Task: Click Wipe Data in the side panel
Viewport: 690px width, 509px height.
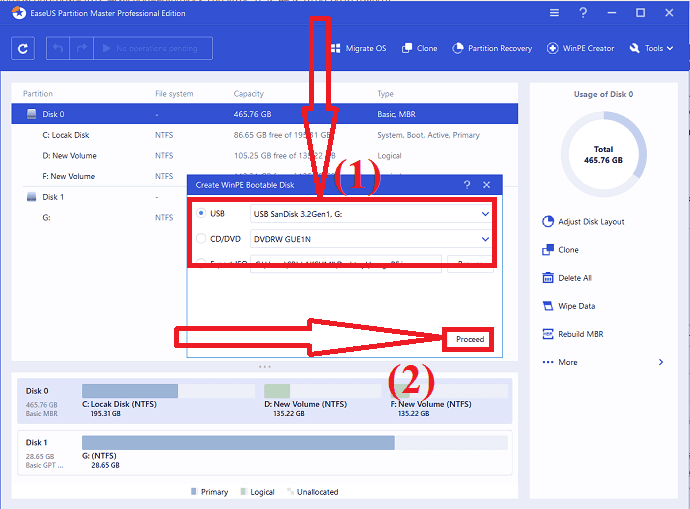Action: pyautogui.click(x=576, y=306)
